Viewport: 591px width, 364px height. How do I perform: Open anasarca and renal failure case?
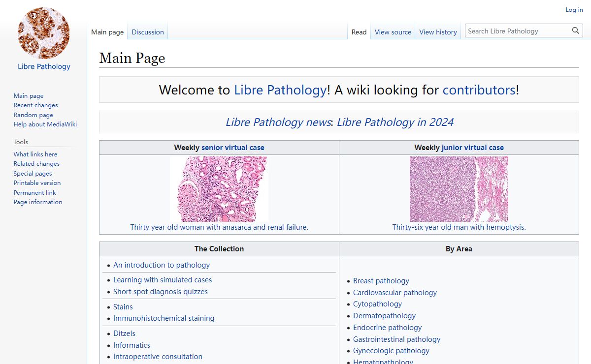219,227
